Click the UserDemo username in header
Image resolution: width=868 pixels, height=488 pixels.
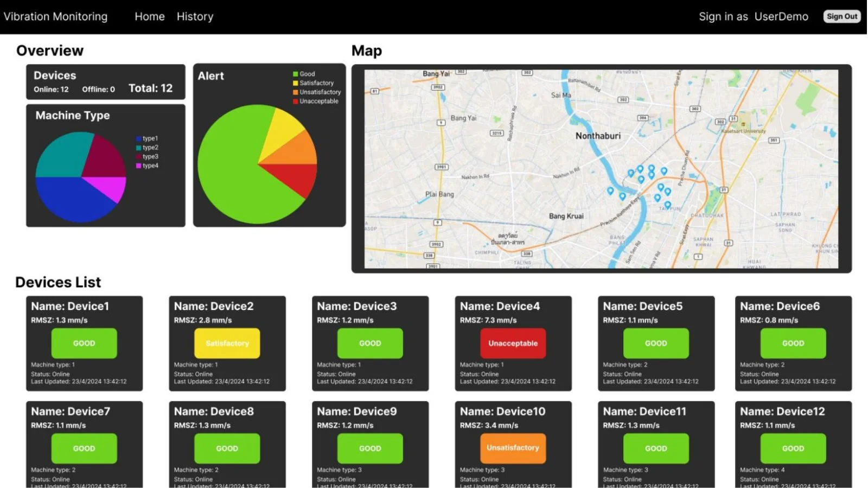(x=781, y=17)
